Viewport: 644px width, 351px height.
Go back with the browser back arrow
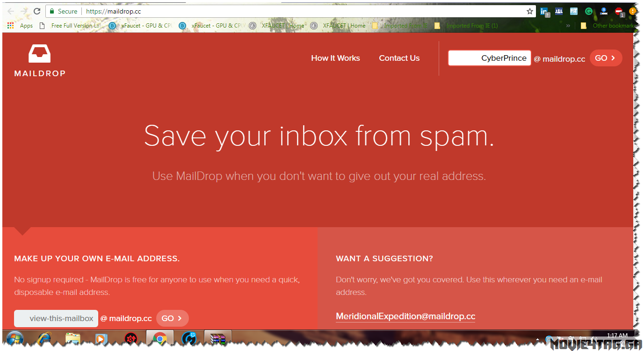point(11,11)
